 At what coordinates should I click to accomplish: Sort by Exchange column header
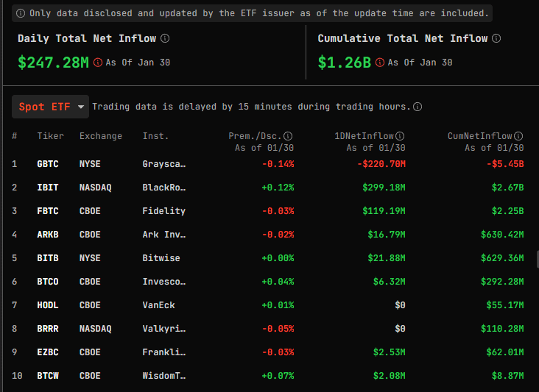(101, 136)
